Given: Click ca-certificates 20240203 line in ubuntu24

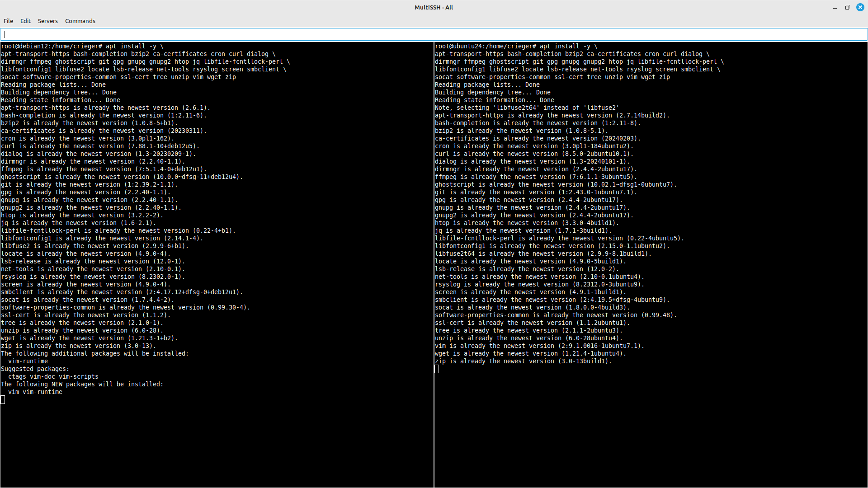Looking at the screenshot, I should coord(538,138).
